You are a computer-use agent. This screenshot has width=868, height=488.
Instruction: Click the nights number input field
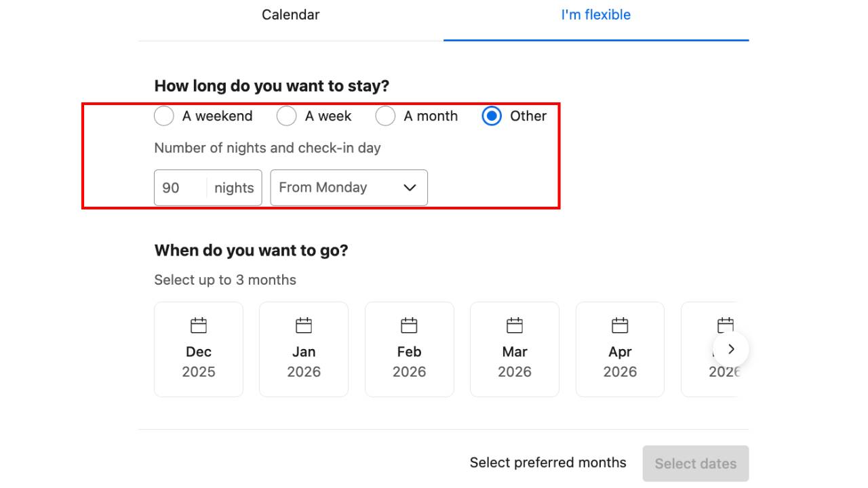[x=178, y=188]
